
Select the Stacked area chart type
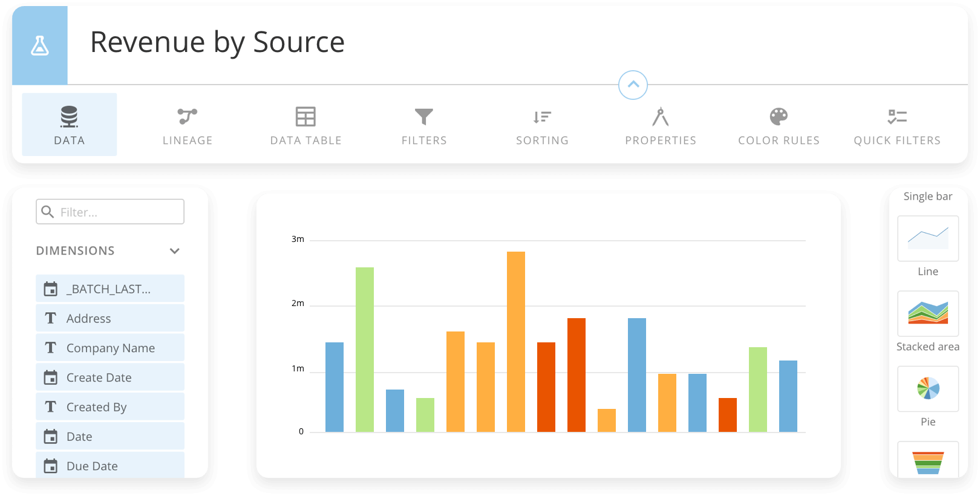click(927, 314)
